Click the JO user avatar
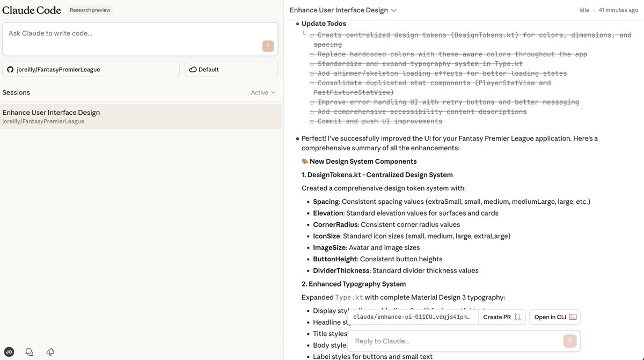This screenshot has height=360, width=644. [9, 352]
